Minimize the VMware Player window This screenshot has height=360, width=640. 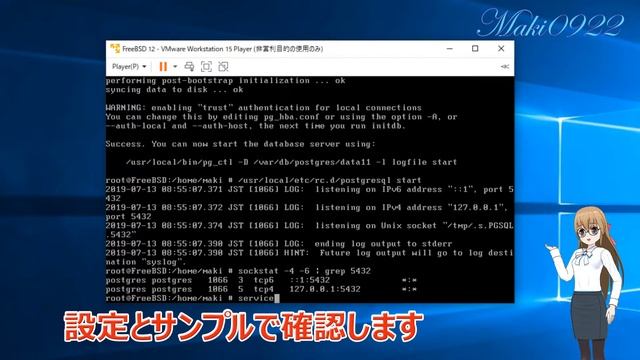tap(450, 49)
